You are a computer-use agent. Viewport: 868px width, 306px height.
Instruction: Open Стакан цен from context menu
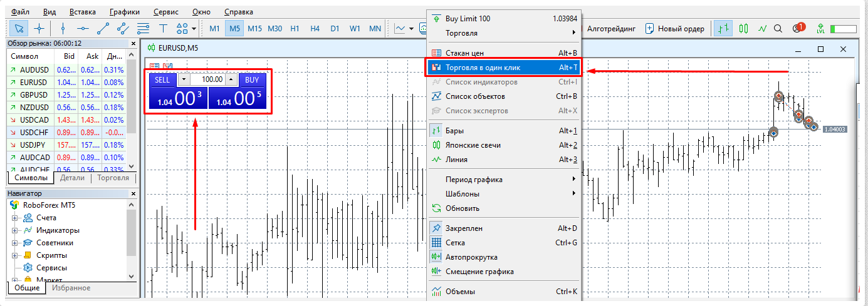(x=504, y=54)
